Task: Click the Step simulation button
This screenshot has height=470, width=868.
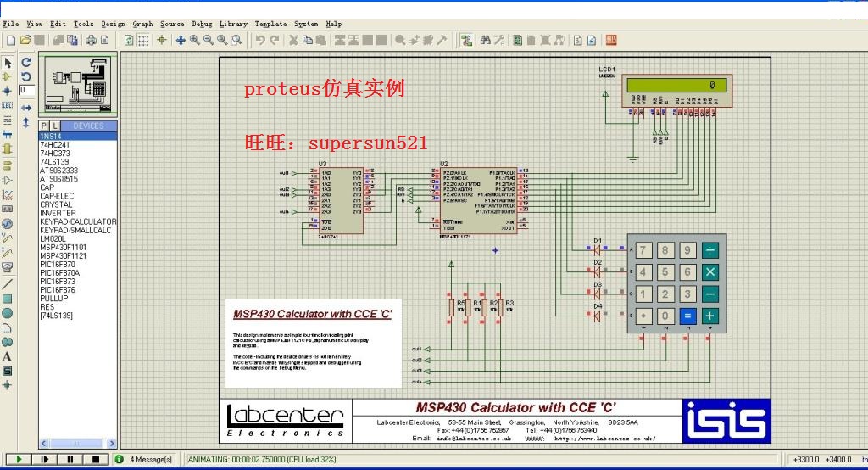Action: 44,459
